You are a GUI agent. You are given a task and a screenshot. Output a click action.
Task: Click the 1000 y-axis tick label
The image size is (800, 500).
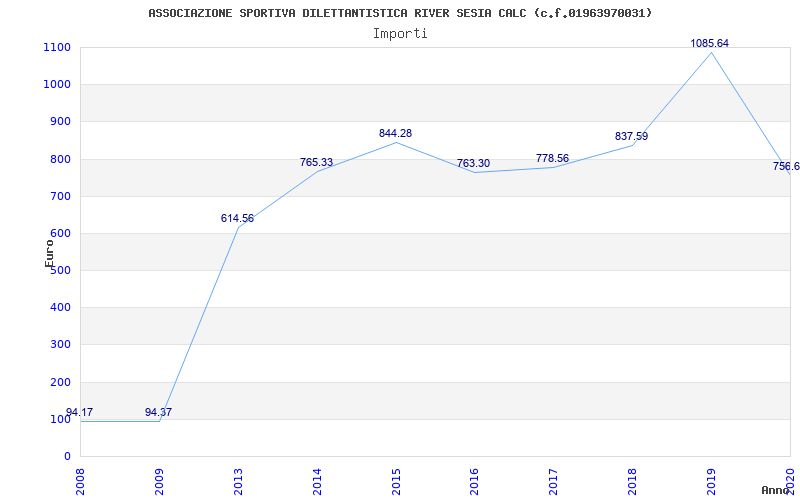(57, 85)
